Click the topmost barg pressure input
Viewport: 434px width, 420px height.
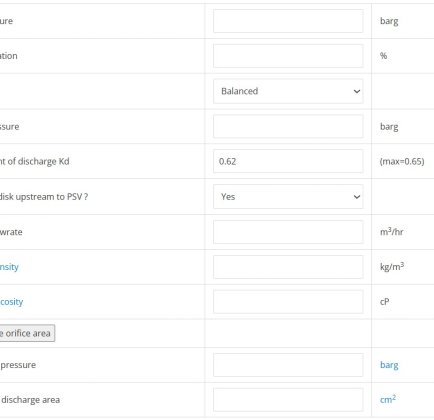[x=288, y=21]
